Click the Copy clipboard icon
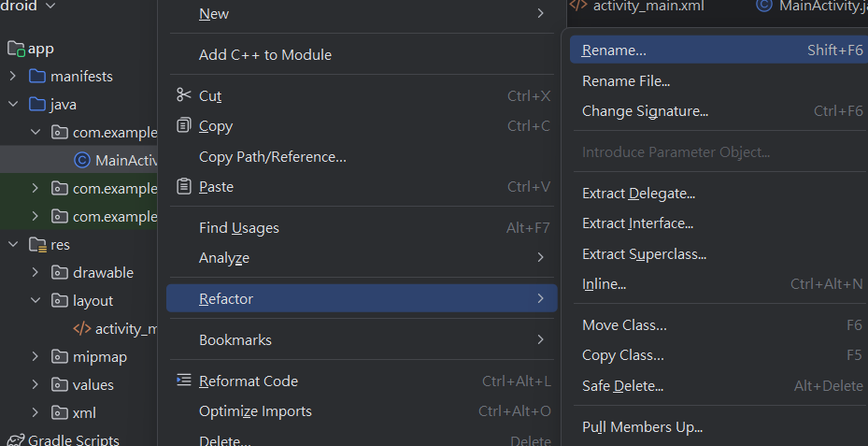Image resolution: width=868 pixels, height=446 pixels. [x=183, y=126]
